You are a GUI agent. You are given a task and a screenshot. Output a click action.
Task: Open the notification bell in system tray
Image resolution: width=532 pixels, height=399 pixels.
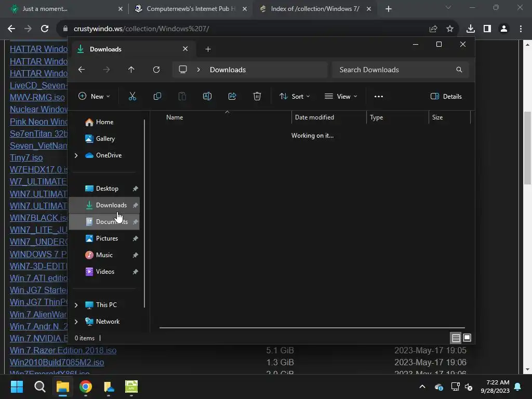click(518, 387)
